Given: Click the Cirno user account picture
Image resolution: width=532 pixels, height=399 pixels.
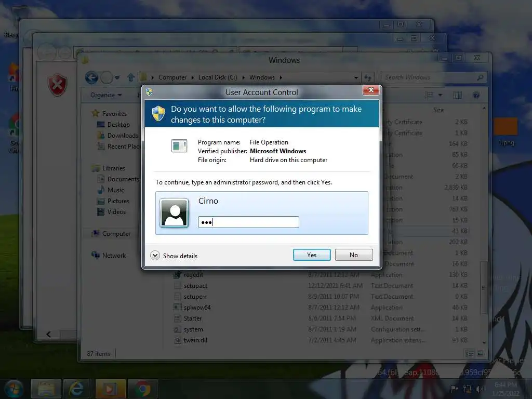Looking at the screenshot, I should tap(174, 212).
